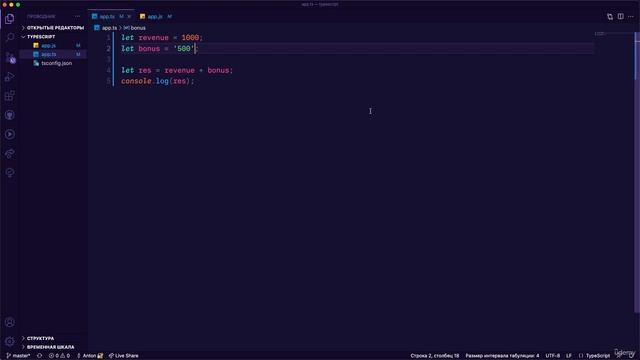Expand the ОТКРЫТЫЕ РЕДАКТОРЫ section
This screenshot has width=640, height=360.
[53, 28]
